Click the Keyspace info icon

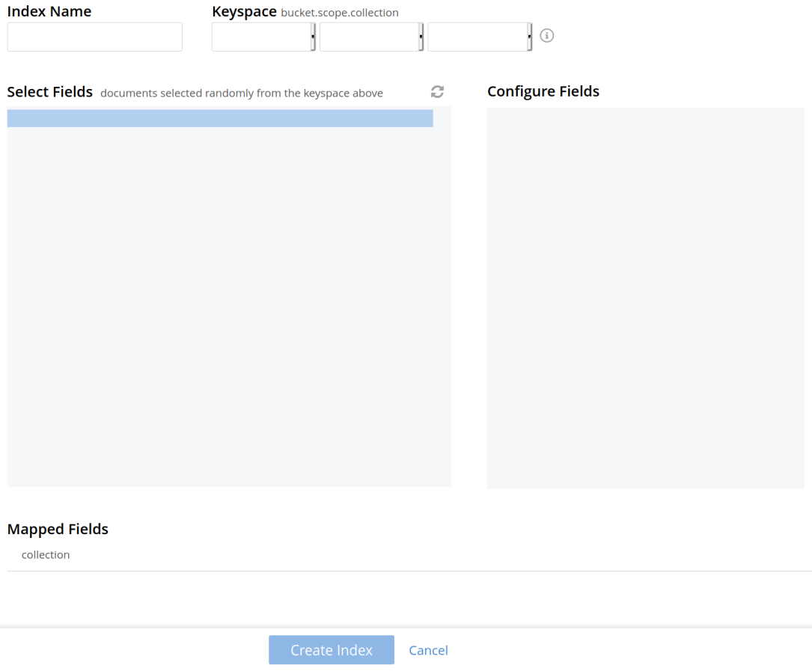click(547, 36)
